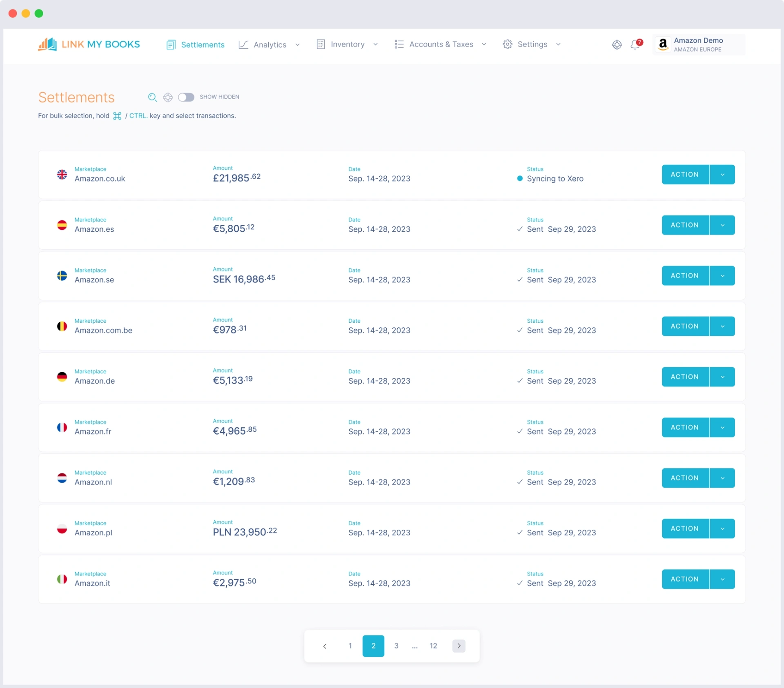Click ACTION button for Amazon.it
Image resolution: width=784 pixels, height=688 pixels.
click(685, 579)
